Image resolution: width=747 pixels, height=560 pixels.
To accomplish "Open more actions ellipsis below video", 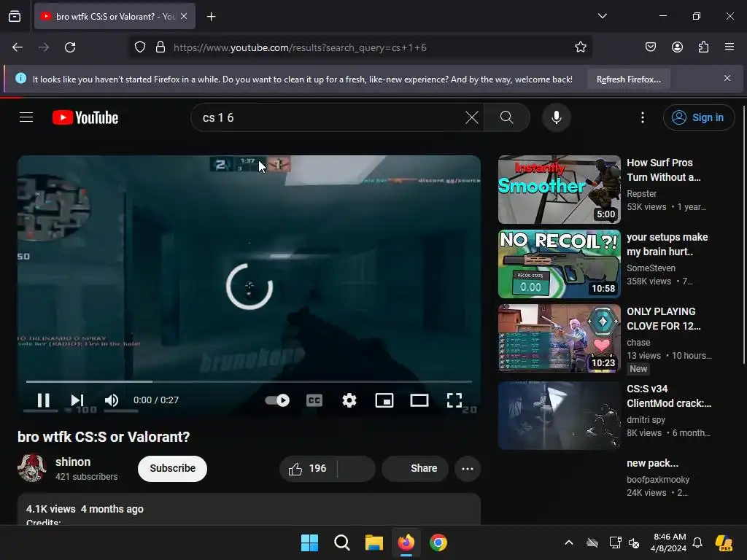I will [468, 469].
